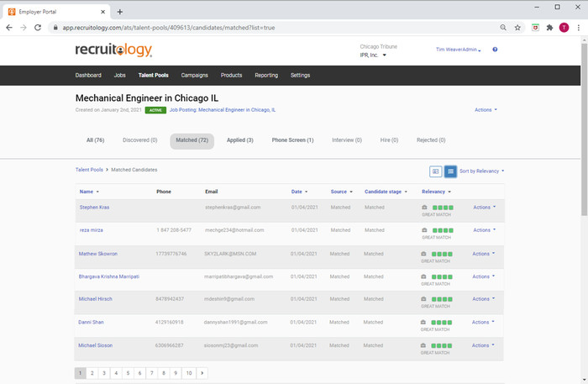The height and width of the screenshot is (384, 588).
Task: Open Campaigns in navigation bar
Action: pos(194,76)
